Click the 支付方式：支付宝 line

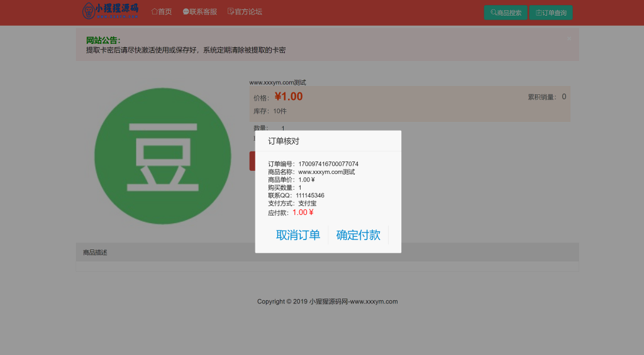(292, 203)
